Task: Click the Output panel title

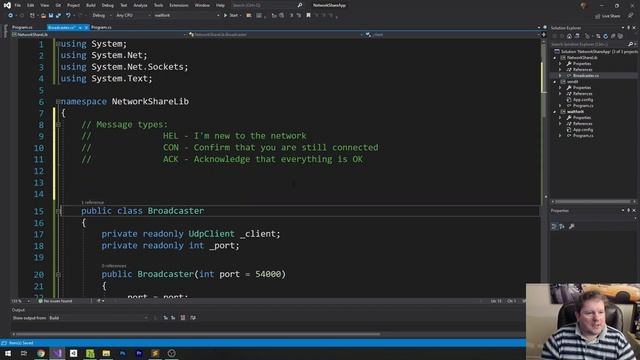Action: [18, 310]
